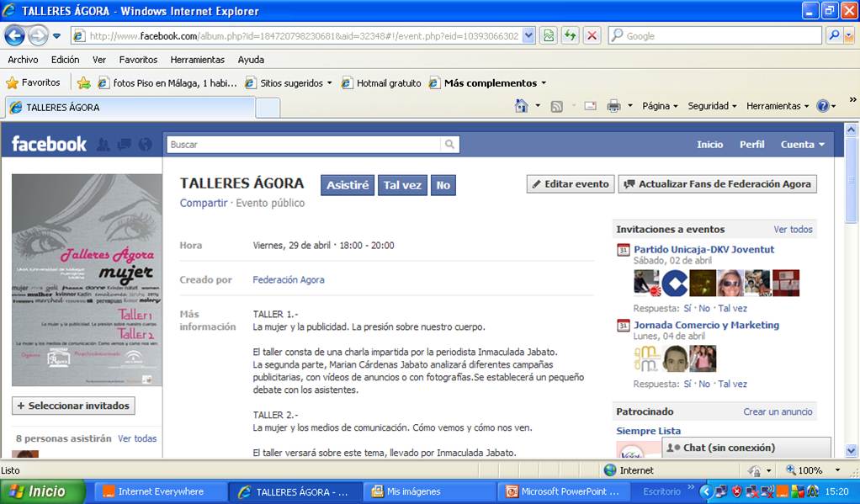
Task: Open the Federación Agora creator link
Action: pos(289,279)
